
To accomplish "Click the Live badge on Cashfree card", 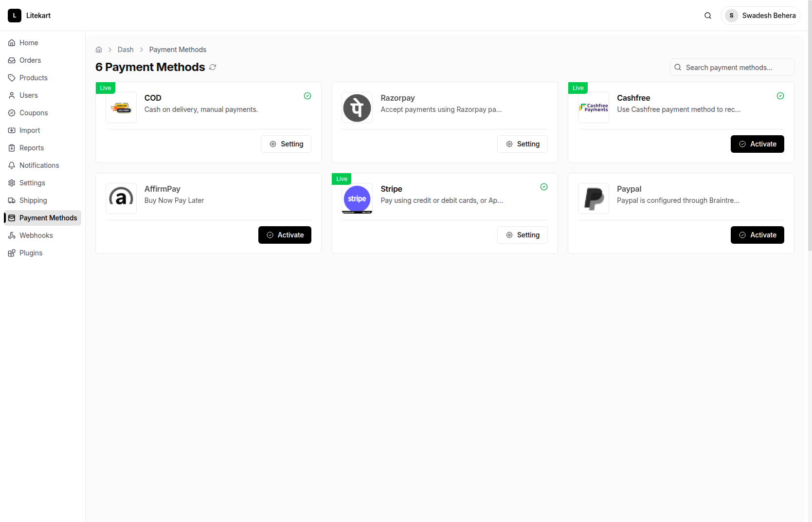I will (578, 88).
